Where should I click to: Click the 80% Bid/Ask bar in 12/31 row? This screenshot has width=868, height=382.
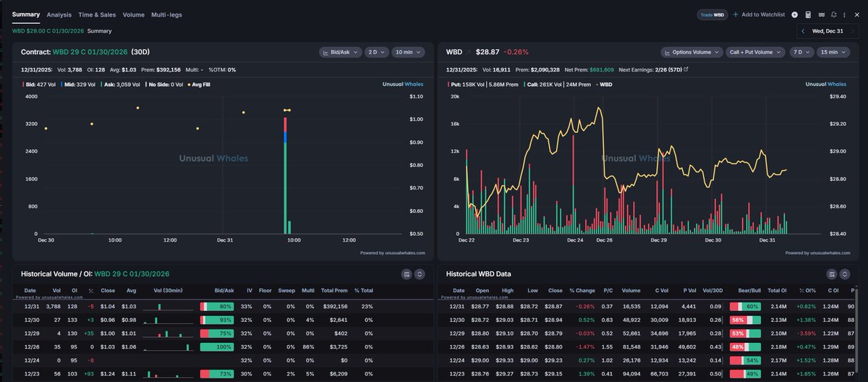point(217,307)
